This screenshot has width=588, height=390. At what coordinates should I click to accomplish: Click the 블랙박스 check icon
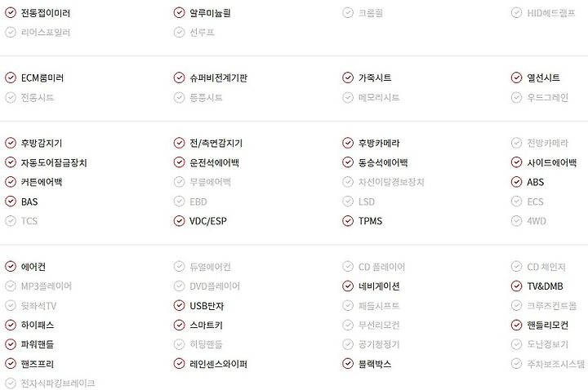tap(348, 363)
